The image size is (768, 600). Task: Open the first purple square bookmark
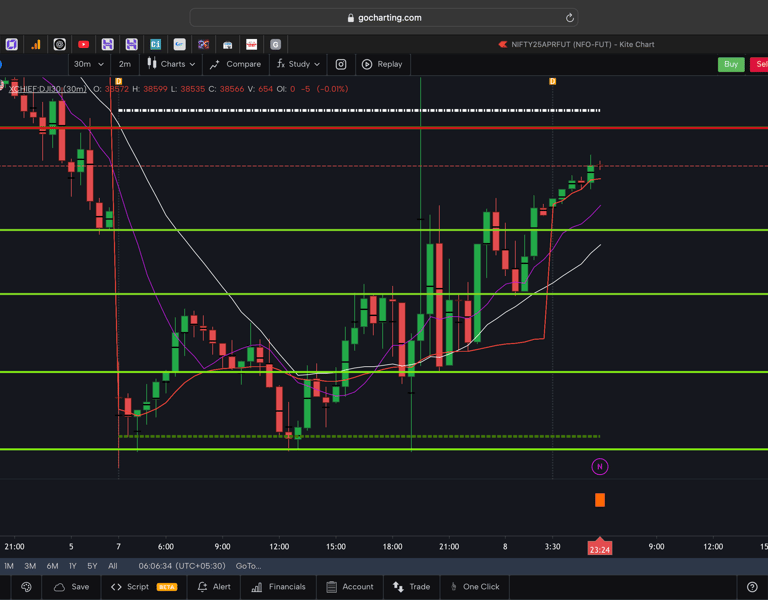click(12, 45)
